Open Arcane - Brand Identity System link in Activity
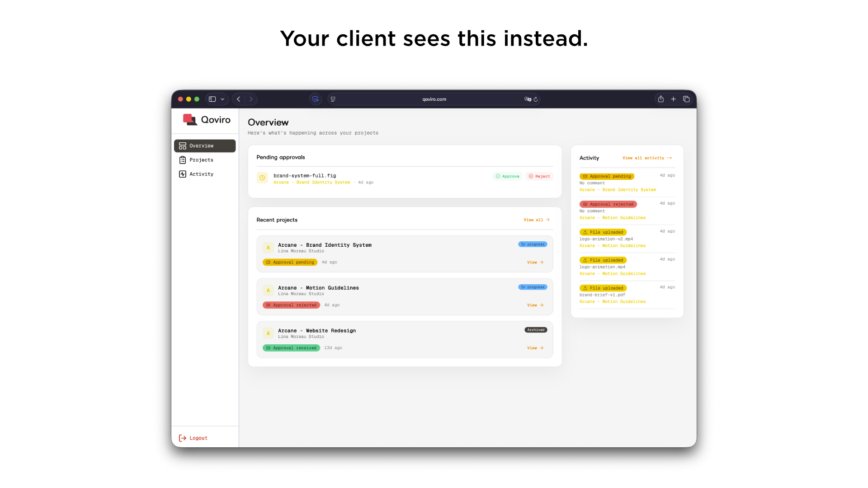This screenshot has height=488, width=868. pos(618,190)
